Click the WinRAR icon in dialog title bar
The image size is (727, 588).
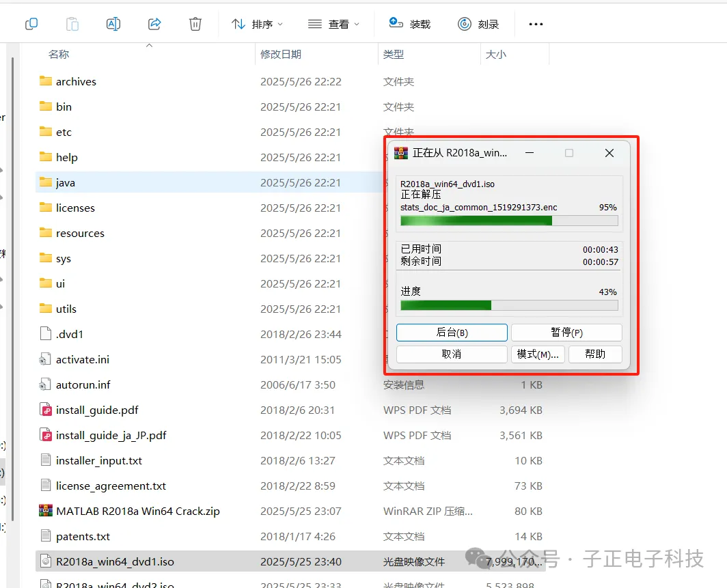point(401,153)
